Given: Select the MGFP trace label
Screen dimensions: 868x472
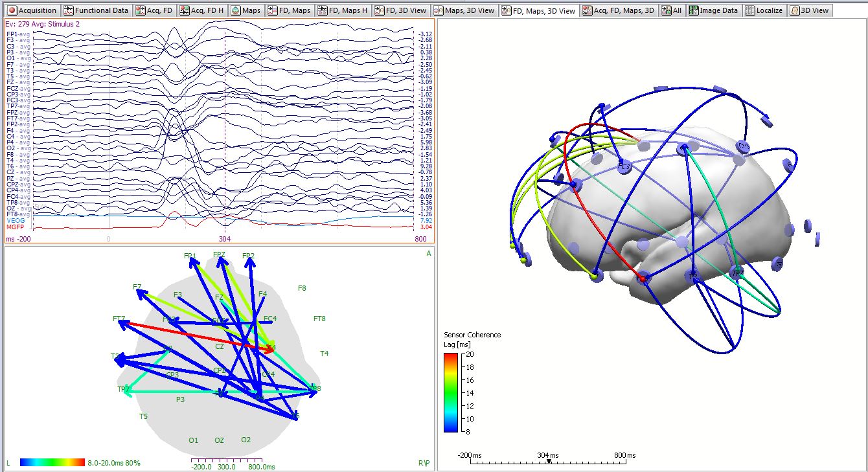Looking at the screenshot, I should click(x=16, y=227).
